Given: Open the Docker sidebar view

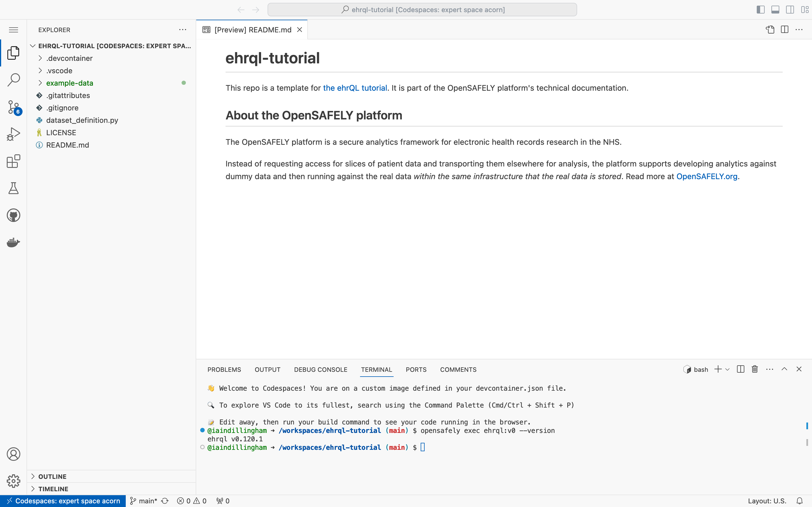Looking at the screenshot, I should click(14, 243).
